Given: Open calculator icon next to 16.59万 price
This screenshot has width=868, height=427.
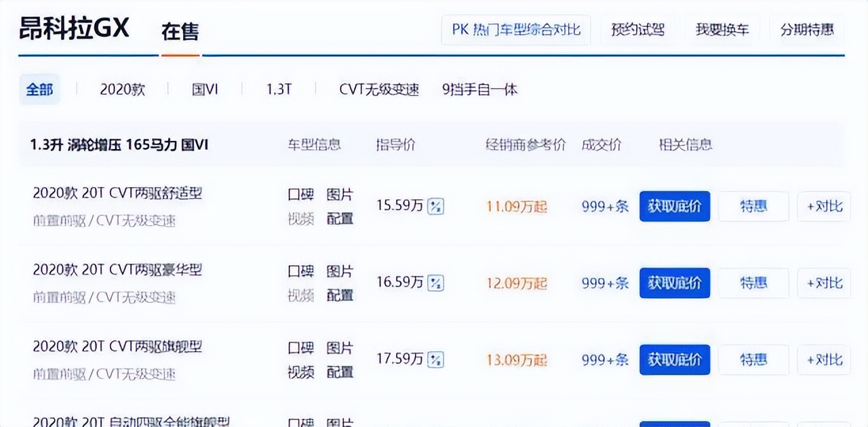Looking at the screenshot, I should 434,283.
